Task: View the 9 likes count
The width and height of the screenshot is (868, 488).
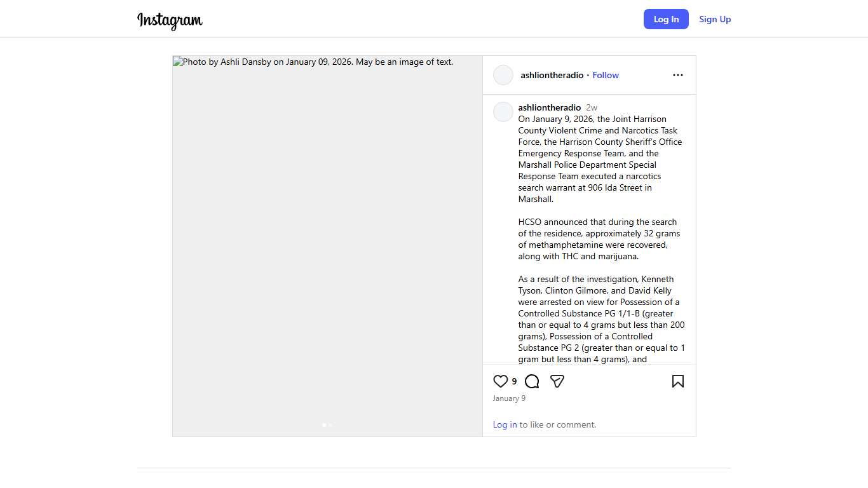Action: tap(514, 381)
